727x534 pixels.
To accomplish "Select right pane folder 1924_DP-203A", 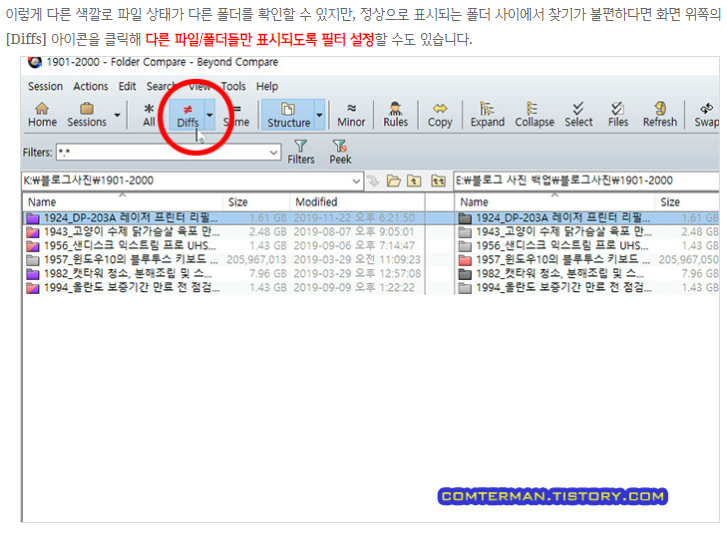I will click(x=555, y=218).
